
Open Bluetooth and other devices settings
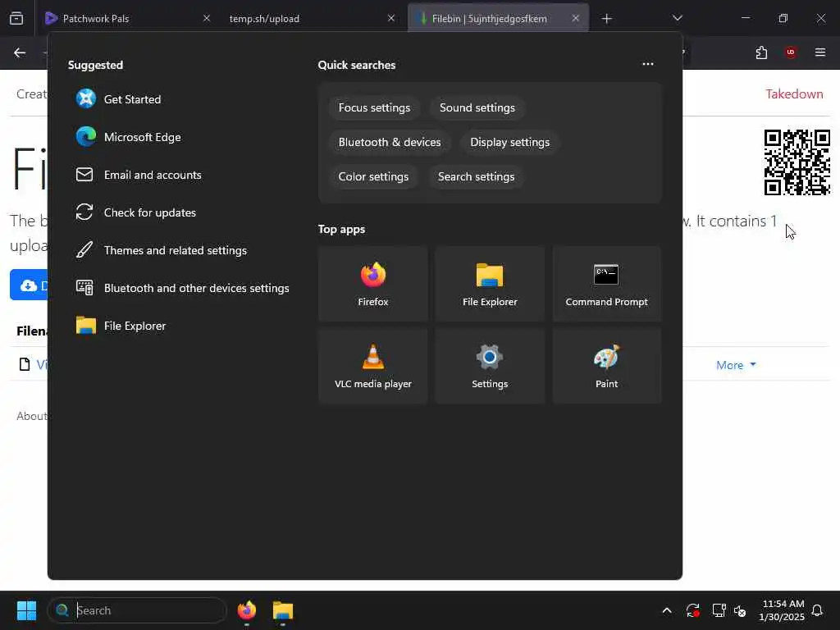[181, 288]
